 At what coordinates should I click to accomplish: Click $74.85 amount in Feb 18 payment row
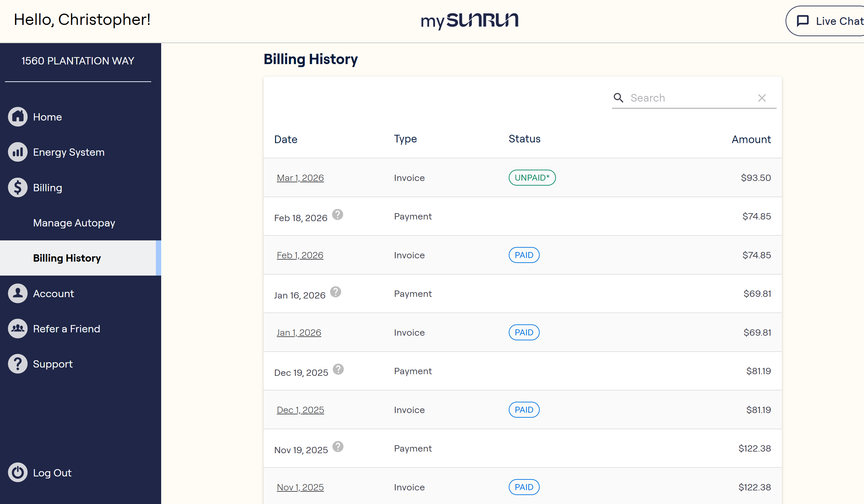[x=757, y=216]
